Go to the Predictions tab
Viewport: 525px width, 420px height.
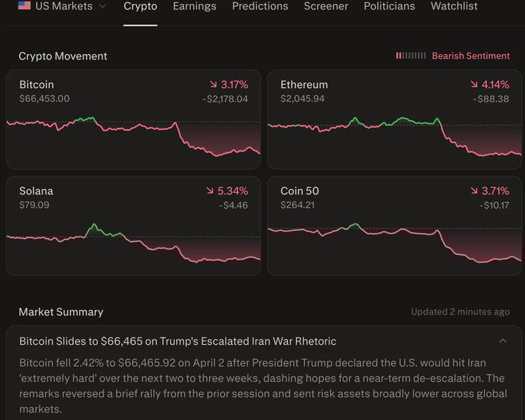point(260,6)
